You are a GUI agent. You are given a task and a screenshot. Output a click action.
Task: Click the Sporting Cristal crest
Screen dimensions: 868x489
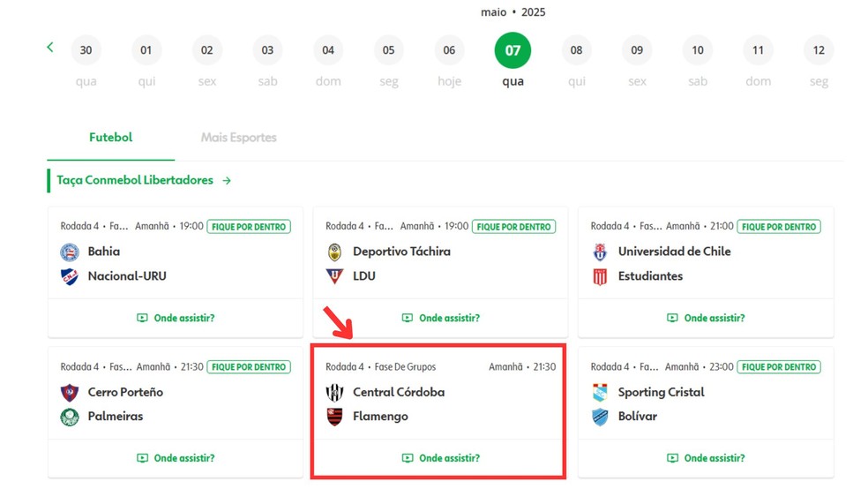[600, 393]
